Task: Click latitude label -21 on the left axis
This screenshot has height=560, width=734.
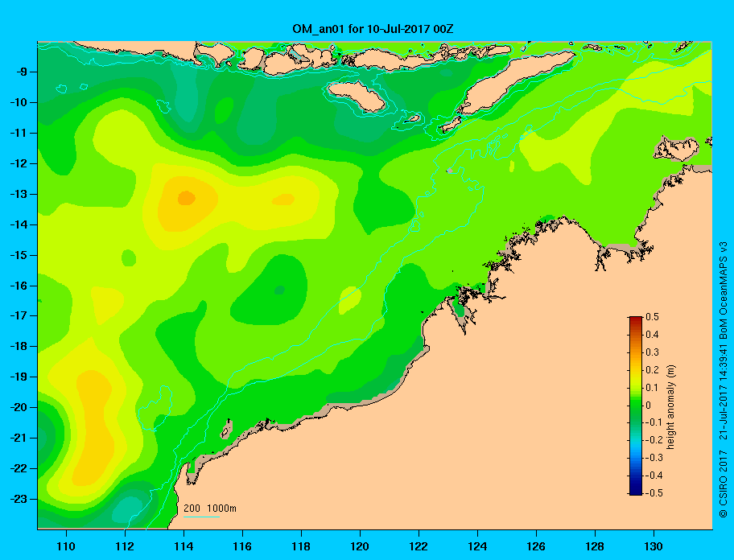Action: click(x=19, y=438)
